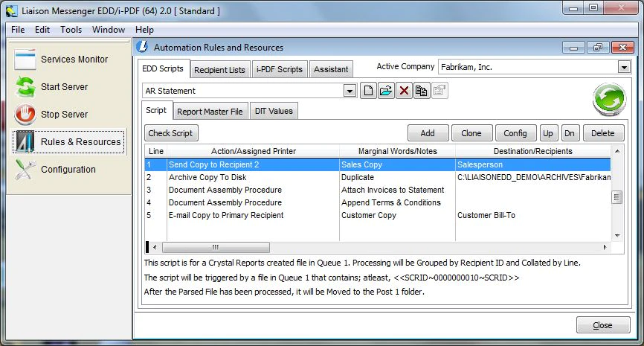Click the Delete button
644x346 pixels.
click(603, 133)
